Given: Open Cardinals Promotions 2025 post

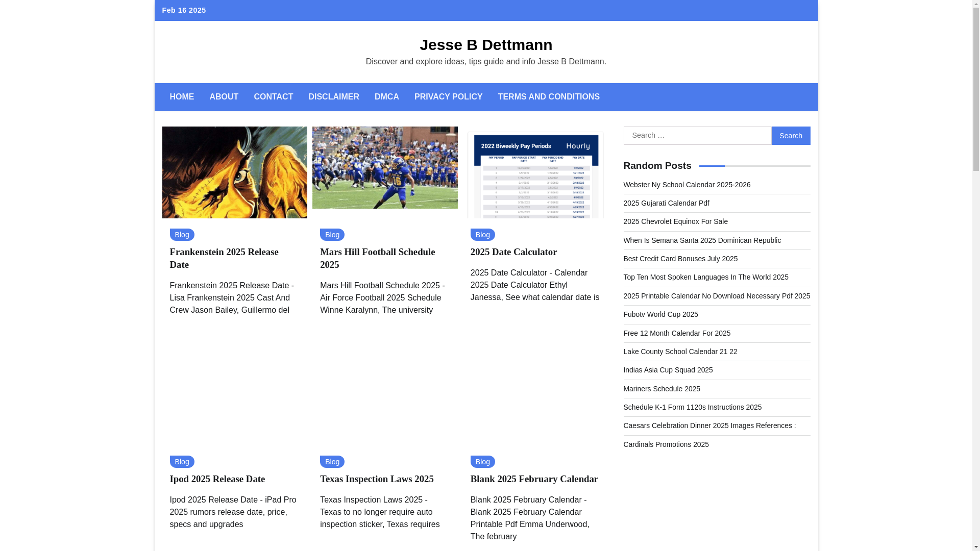Looking at the screenshot, I should (666, 444).
